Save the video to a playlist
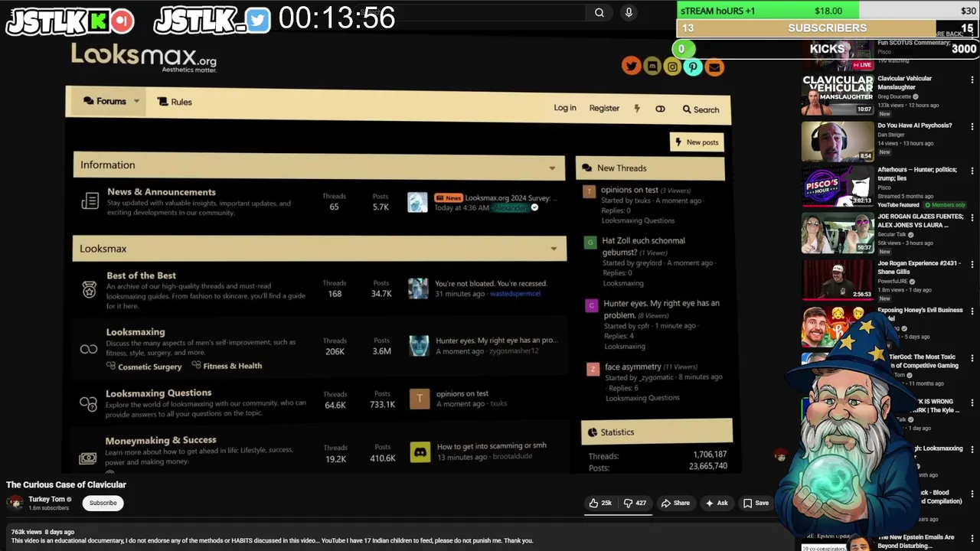 click(756, 503)
